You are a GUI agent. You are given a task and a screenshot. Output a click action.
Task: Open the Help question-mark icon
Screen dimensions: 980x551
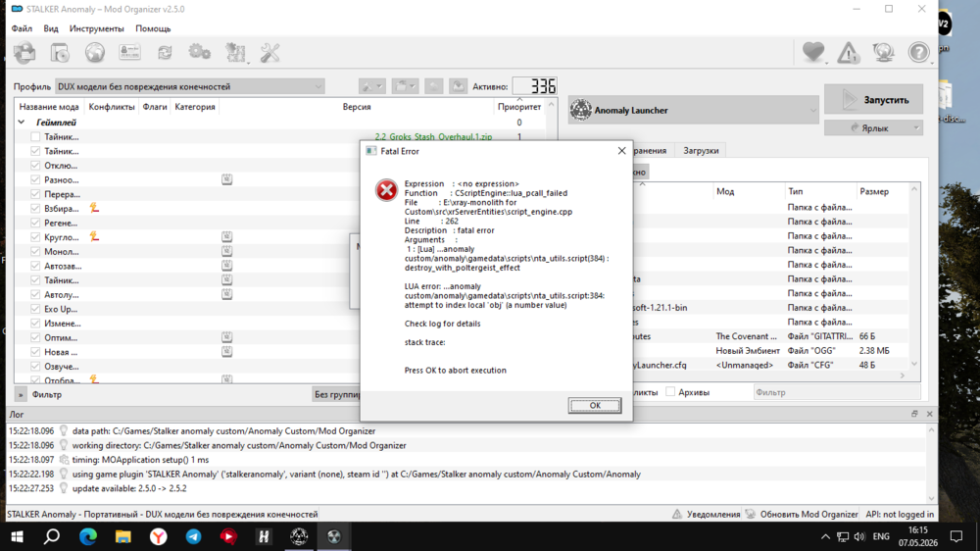918,53
